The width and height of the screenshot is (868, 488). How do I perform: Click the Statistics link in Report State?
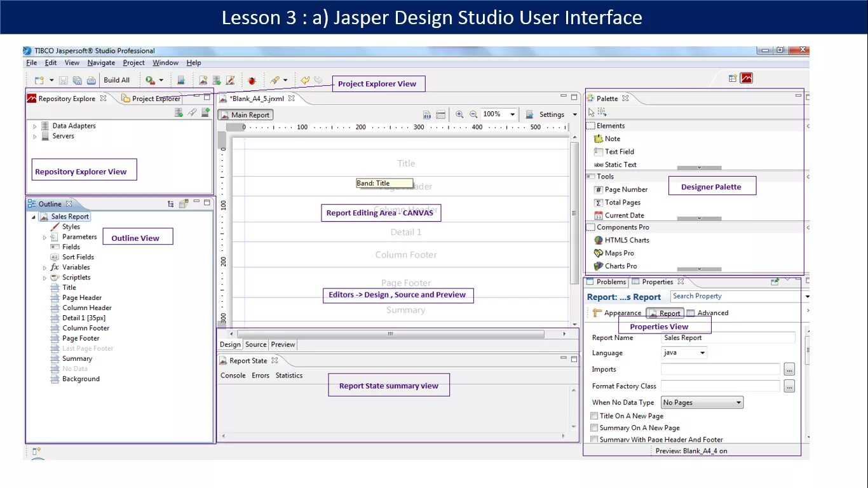[289, 376]
